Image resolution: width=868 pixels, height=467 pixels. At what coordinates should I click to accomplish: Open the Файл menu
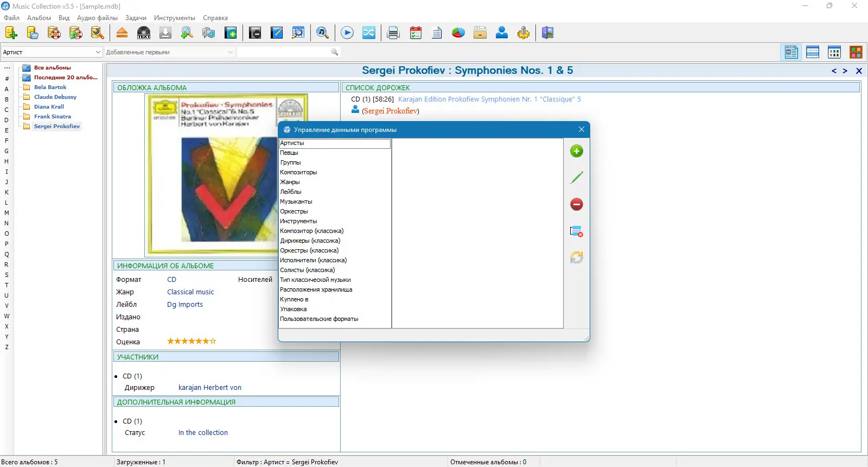point(11,18)
